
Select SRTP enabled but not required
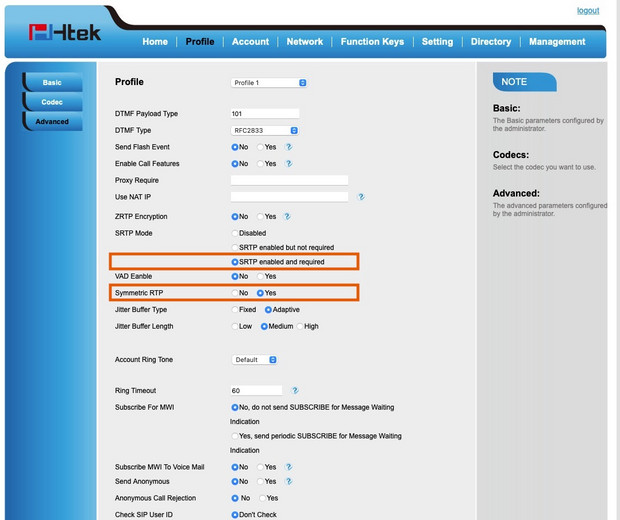coord(236,247)
